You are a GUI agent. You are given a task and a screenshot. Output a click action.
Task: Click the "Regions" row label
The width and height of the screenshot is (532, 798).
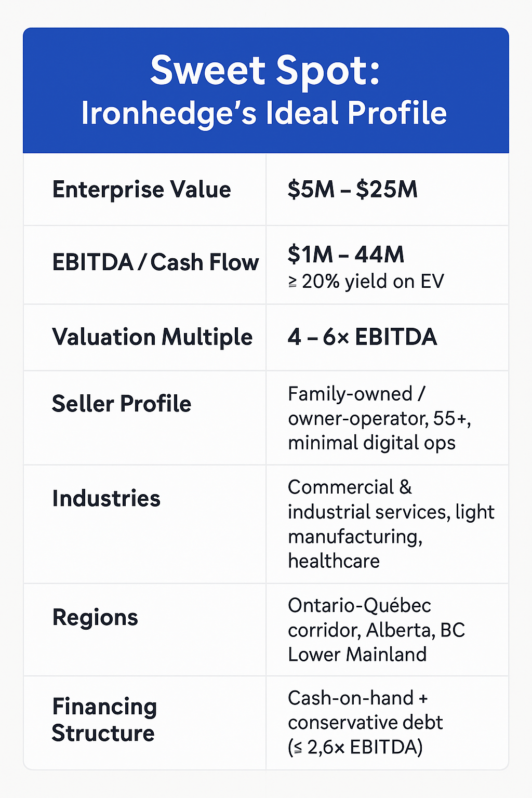click(95, 617)
